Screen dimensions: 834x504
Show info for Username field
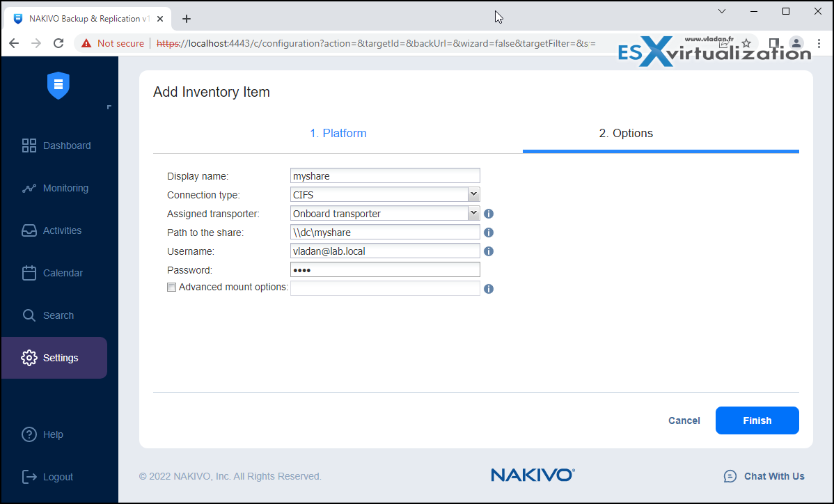[489, 251]
